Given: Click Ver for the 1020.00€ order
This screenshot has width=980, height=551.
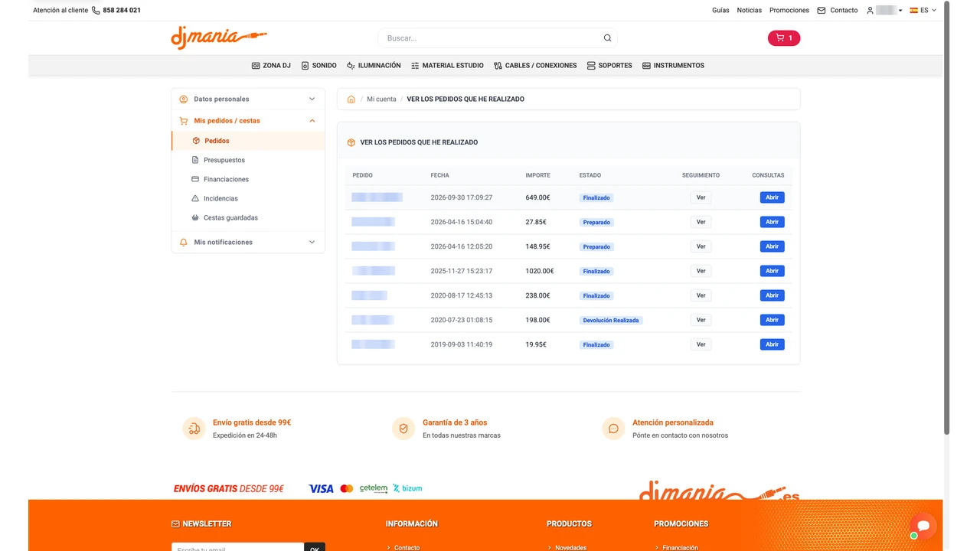Looking at the screenshot, I should [x=701, y=271].
